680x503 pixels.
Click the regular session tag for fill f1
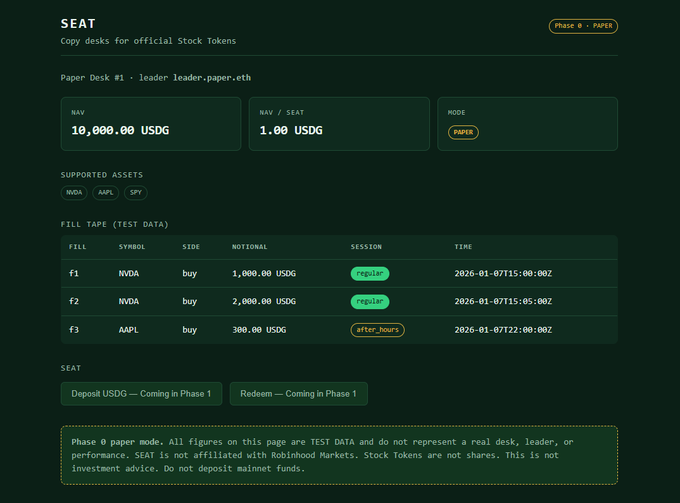pos(370,274)
